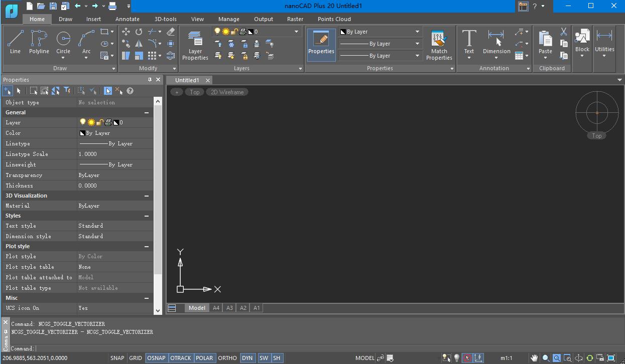Click the Erase tool icon
Image resolution: width=625 pixels, height=364 pixels.
[x=171, y=32]
